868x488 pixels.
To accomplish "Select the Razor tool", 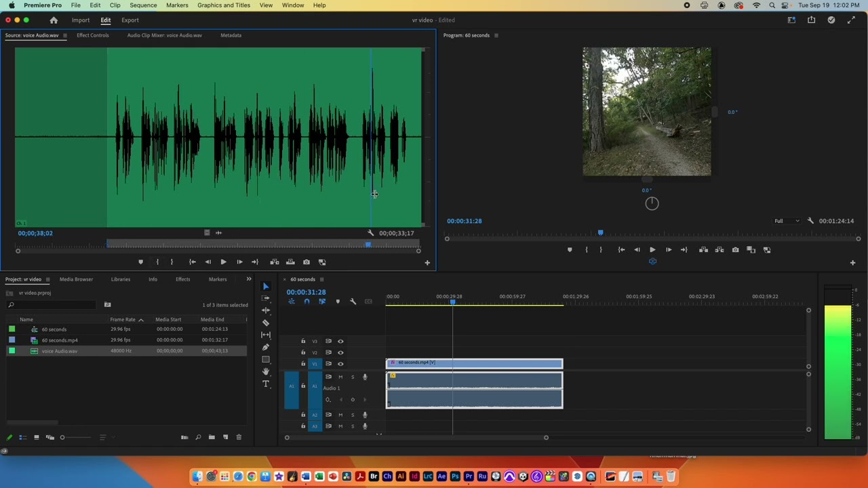I will click(x=266, y=323).
